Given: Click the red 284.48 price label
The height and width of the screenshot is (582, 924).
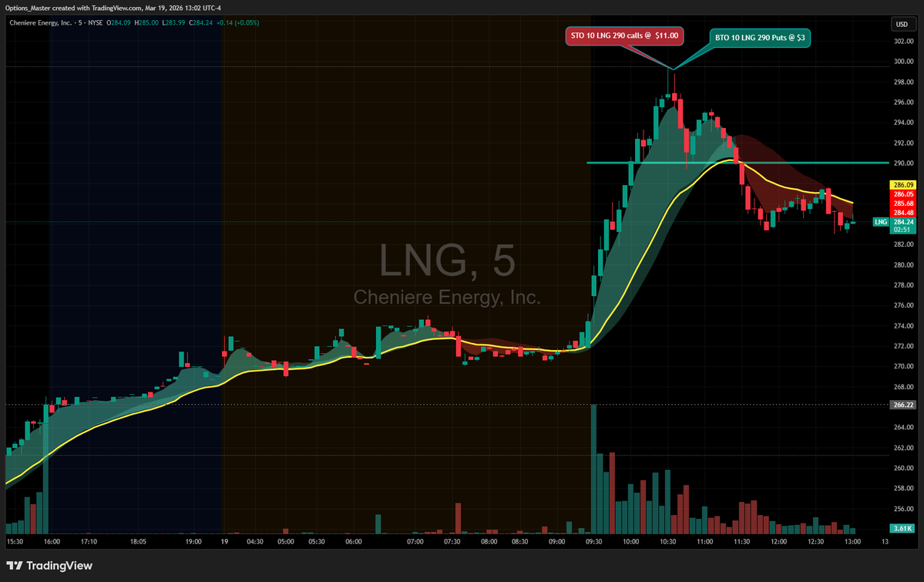Looking at the screenshot, I should click(902, 213).
